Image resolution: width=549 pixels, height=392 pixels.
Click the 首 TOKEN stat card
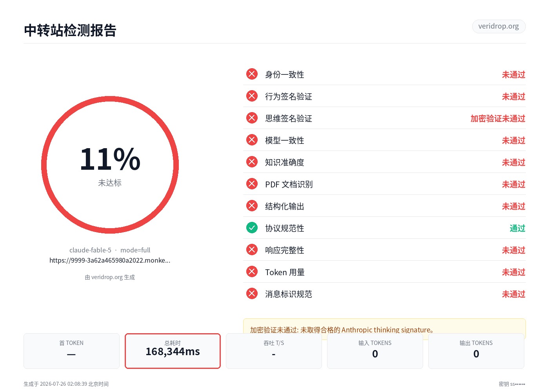point(71,351)
